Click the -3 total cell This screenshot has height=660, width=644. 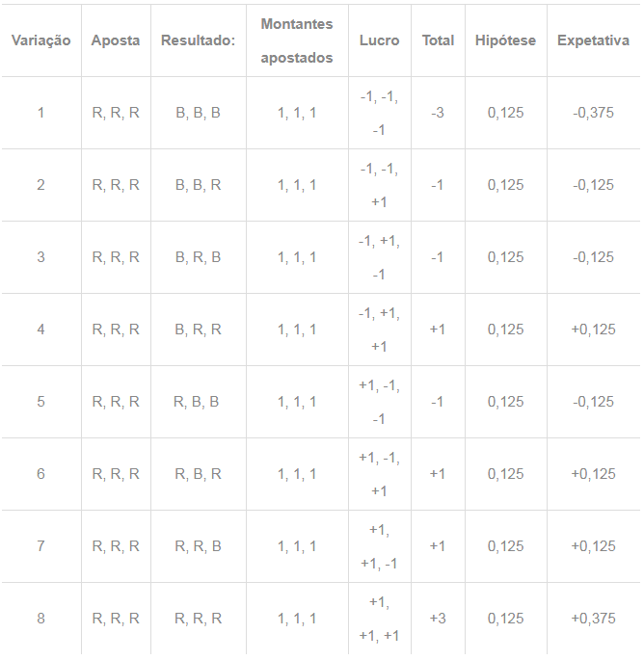[437, 113]
